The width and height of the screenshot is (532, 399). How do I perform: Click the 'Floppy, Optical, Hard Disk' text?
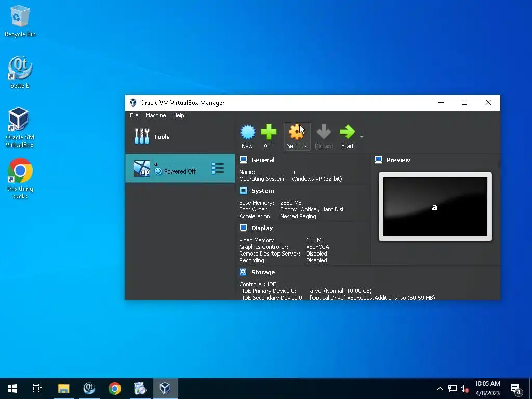click(312, 209)
